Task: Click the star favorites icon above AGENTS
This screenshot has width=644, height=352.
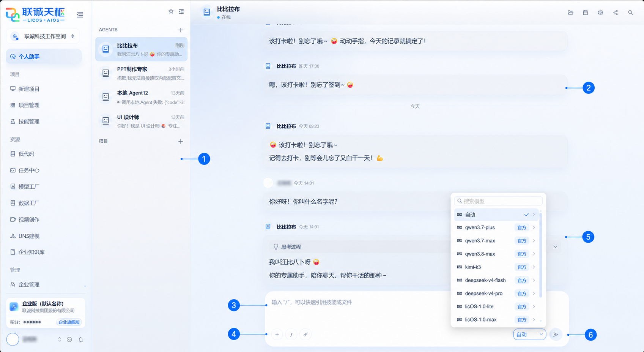Action: (171, 11)
